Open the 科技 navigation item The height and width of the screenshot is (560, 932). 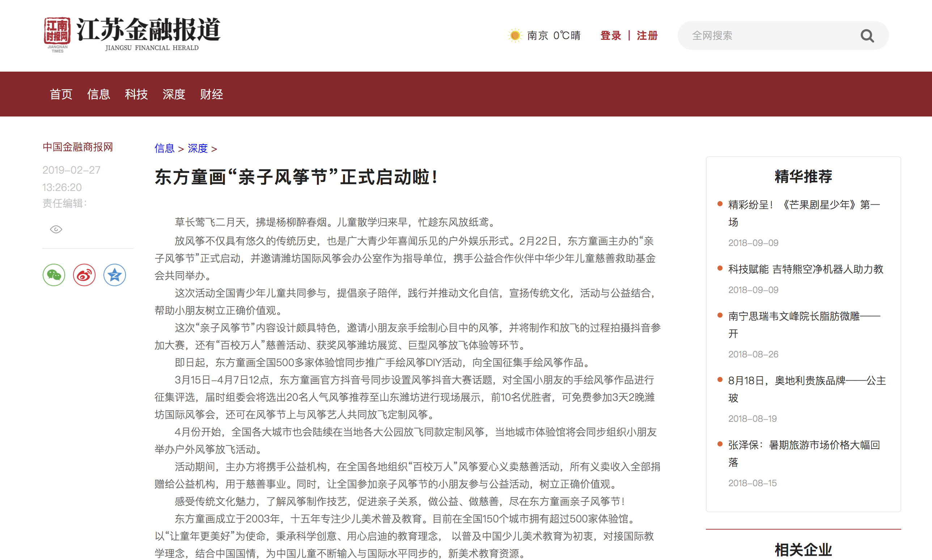(x=136, y=94)
